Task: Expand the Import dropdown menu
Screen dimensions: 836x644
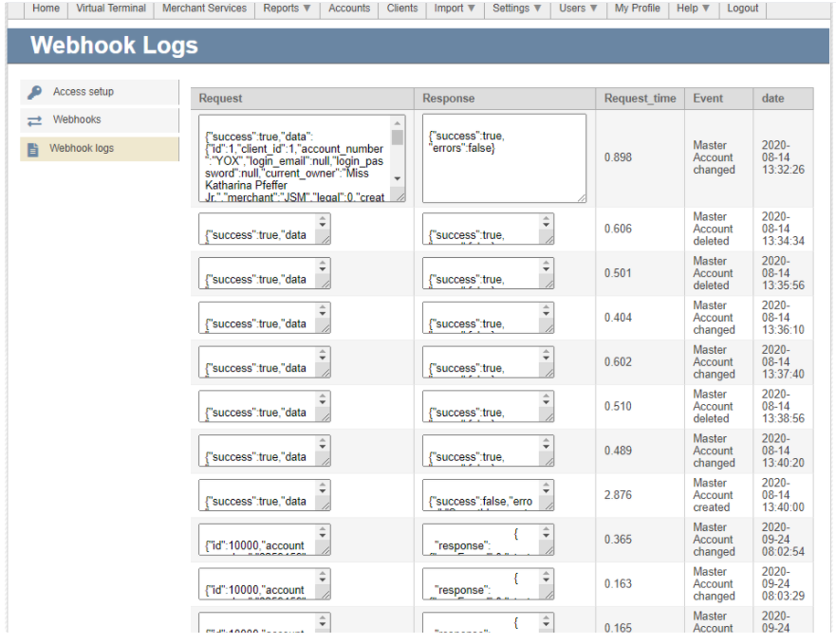Action: (455, 9)
